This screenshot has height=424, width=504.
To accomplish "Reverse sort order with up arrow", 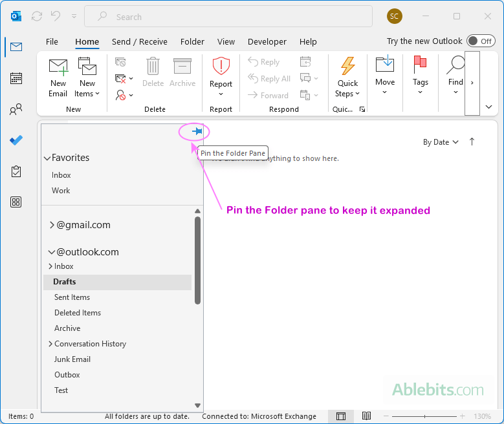I will click(472, 142).
